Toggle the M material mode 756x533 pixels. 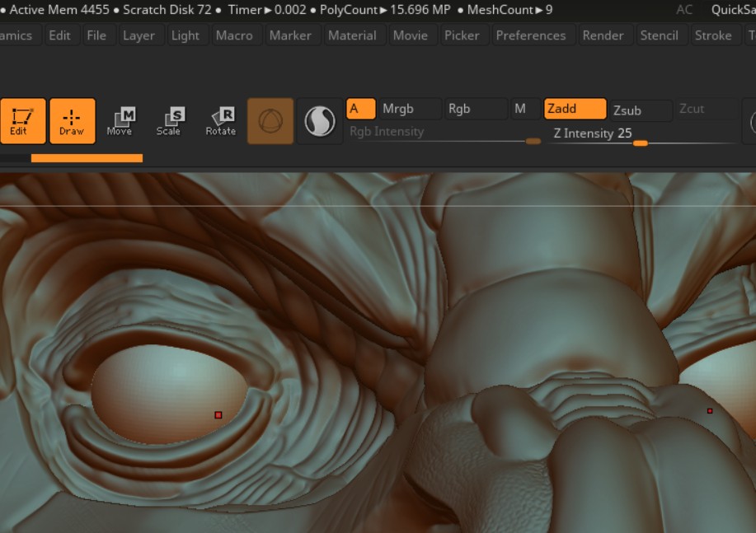524,109
